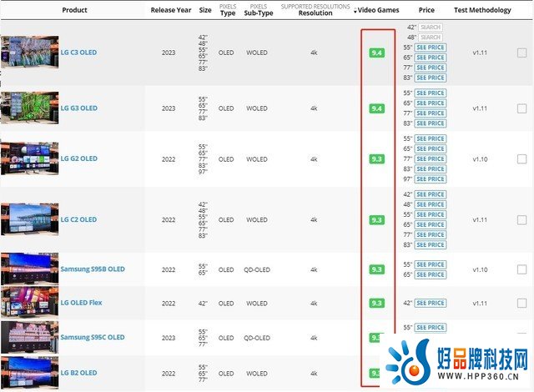Click the Samsung S95B OLED thumbnail image

point(30,269)
